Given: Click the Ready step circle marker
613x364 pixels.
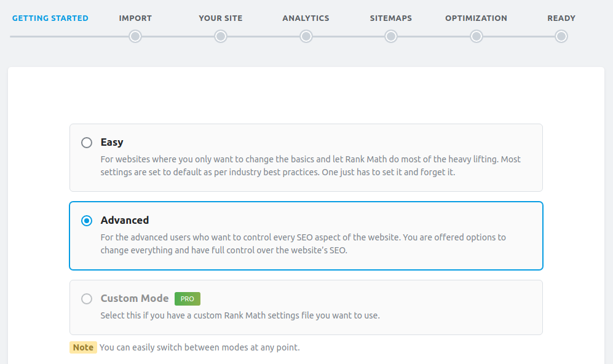Looking at the screenshot, I should 561,36.
